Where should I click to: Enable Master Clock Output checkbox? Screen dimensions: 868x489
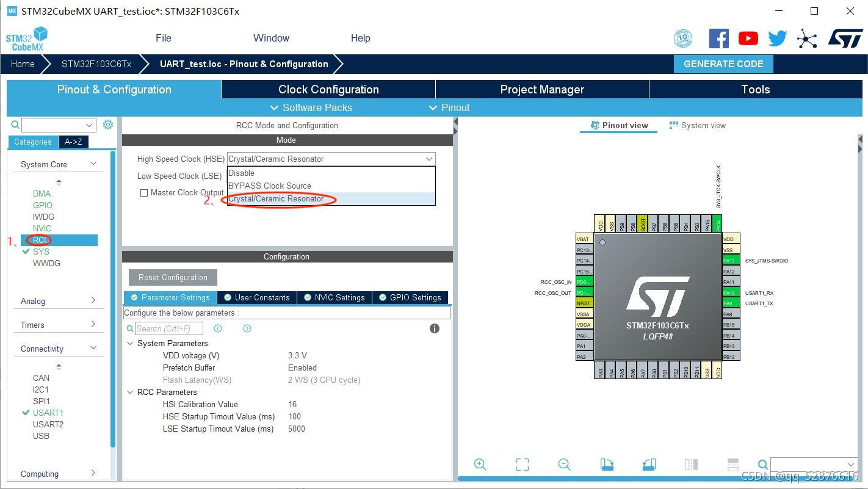[144, 193]
